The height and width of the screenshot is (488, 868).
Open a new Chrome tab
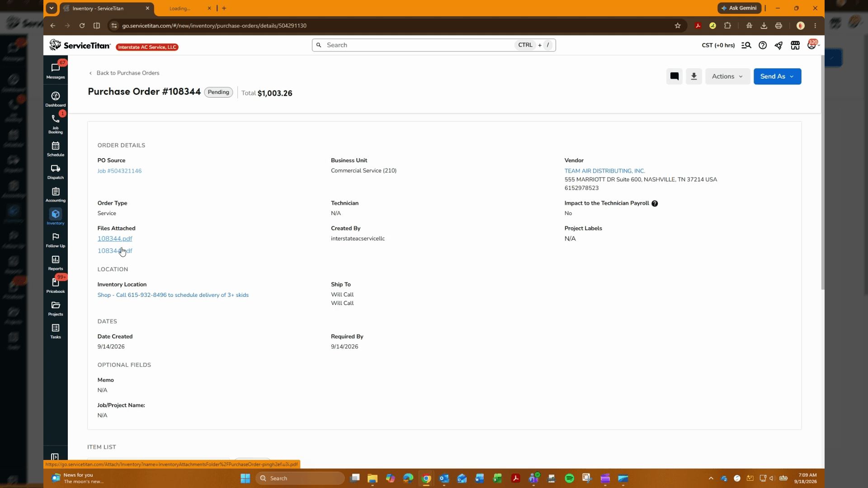224,8
